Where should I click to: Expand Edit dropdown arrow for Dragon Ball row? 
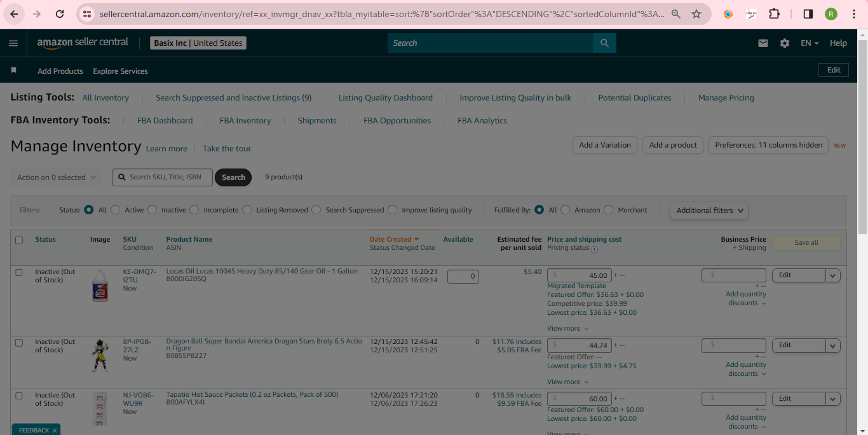(x=833, y=345)
